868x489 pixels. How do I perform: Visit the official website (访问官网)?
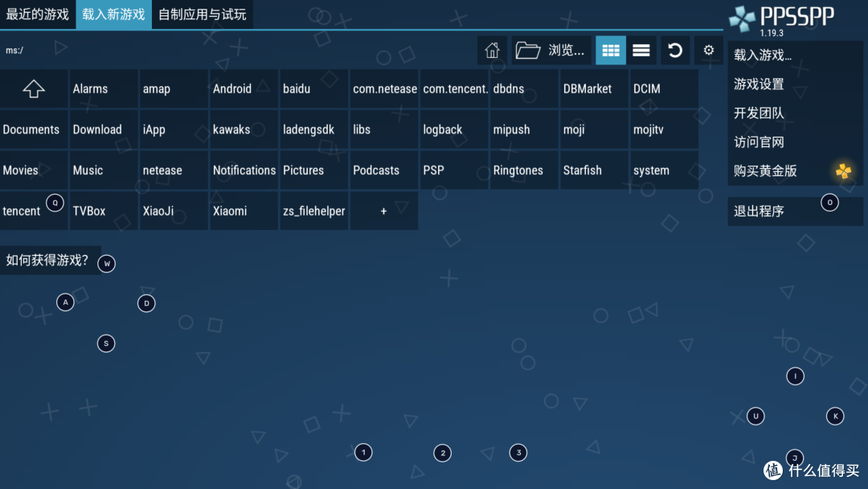tap(795, 142)
